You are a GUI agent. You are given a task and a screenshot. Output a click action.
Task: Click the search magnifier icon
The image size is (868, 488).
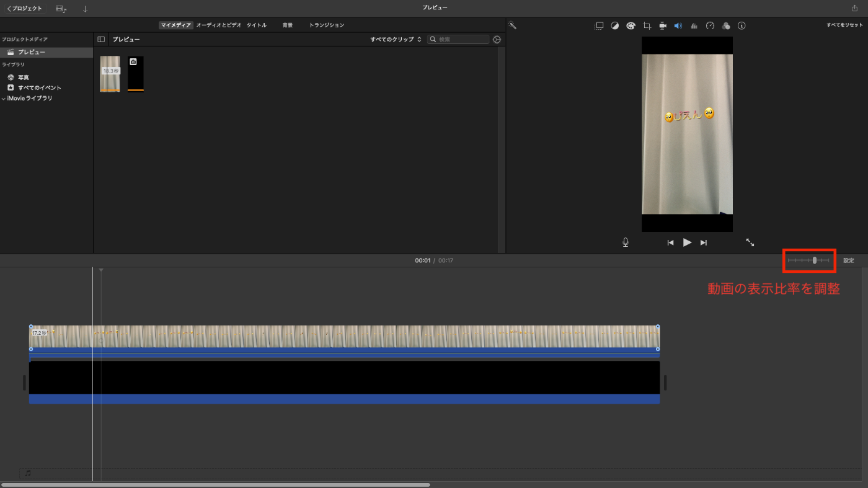tap(433, 39)
